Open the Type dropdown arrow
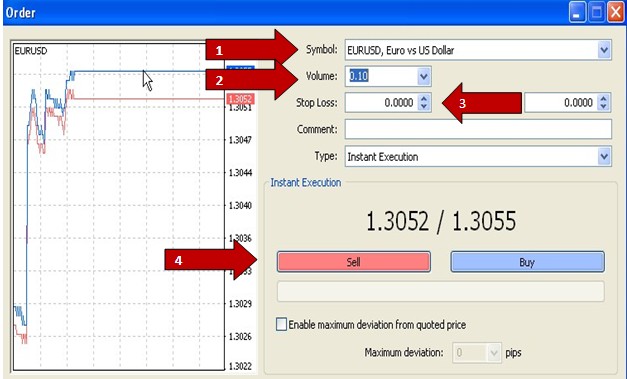The image size is (627, 379). click(604, 156)
